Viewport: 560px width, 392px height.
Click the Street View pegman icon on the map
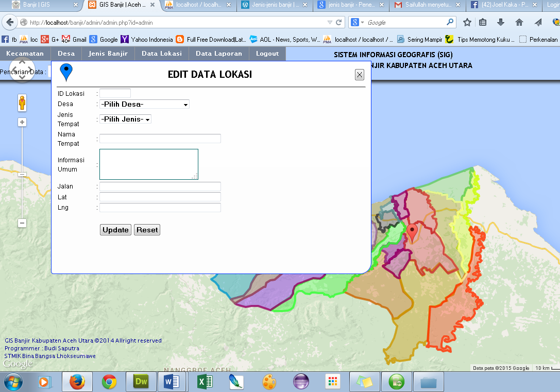pyautogui.click(x=22, y=103)
